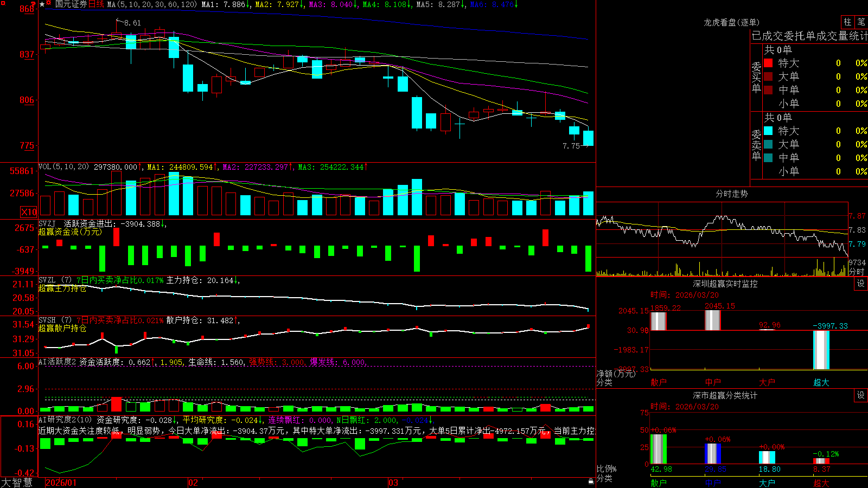Click the 委卖单 vertical label

(756, 145)
